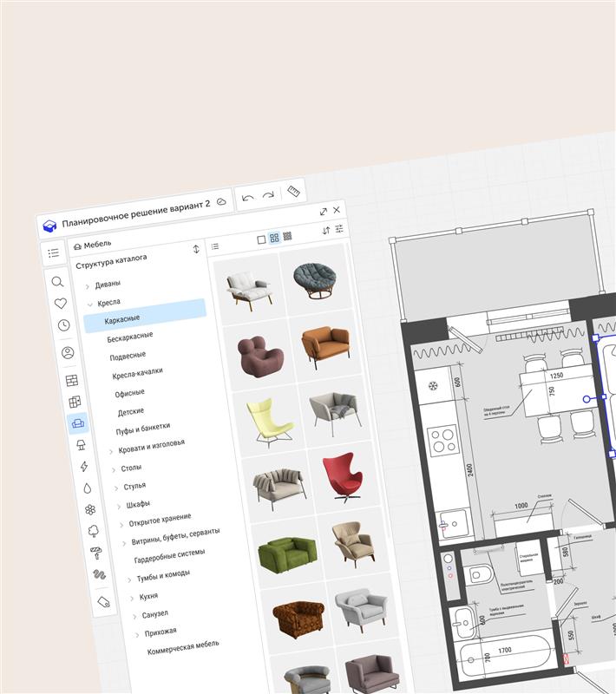Click the redo arrow in the toolbar
616x694 pixels.
pyautogui.click(x=269, y=195)
